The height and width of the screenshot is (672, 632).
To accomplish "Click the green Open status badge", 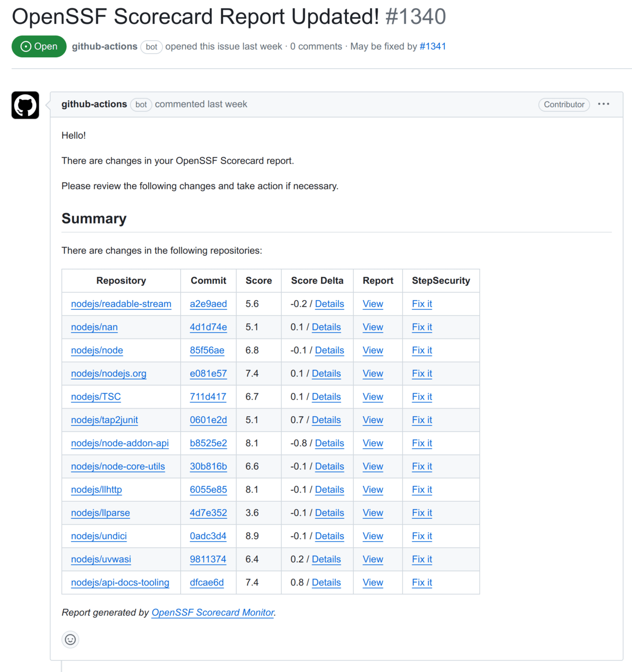I will point(39,46).
